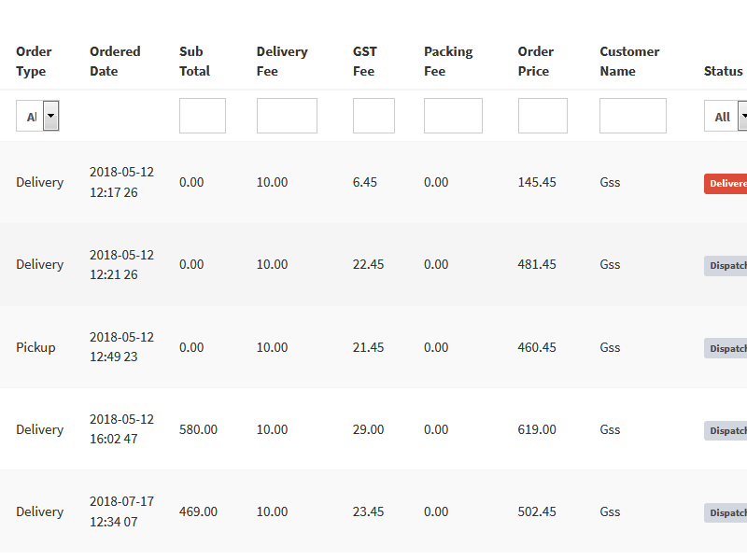Sort by the Ordered Date column header

click(x=115, y=62)
